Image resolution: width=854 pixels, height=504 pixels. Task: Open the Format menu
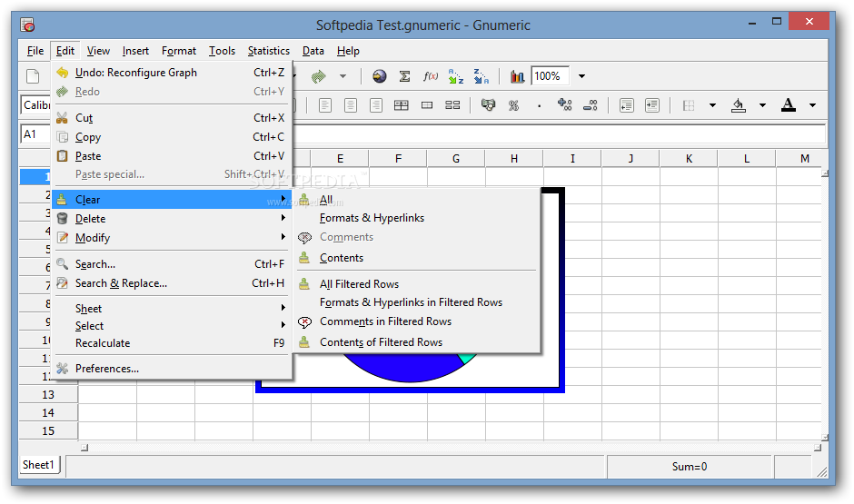tap(179, 51)
